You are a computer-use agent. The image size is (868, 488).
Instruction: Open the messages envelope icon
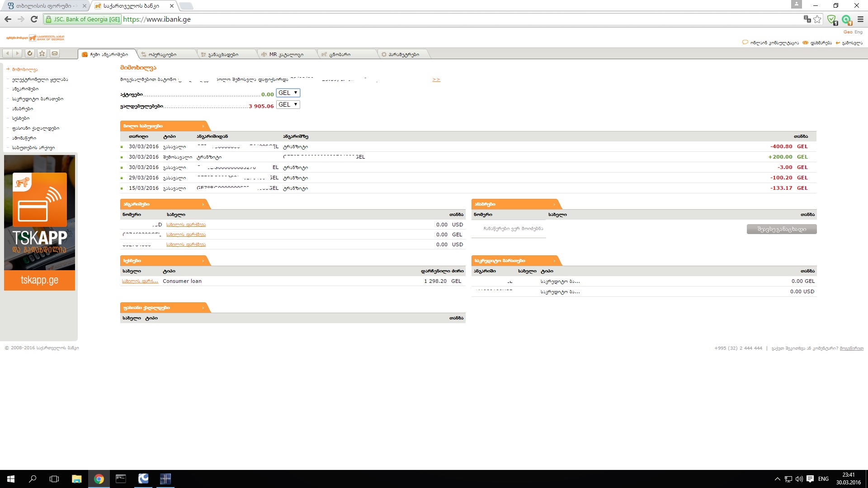[x=55, y=53]
